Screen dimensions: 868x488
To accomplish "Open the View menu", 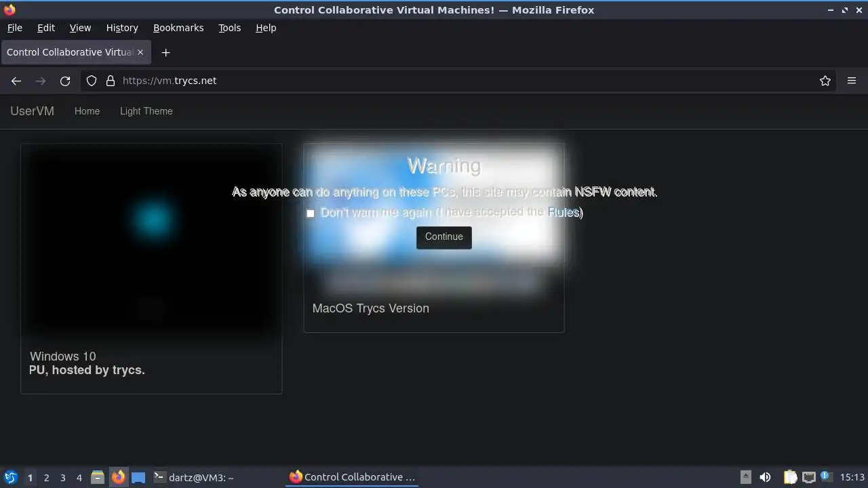I will (x=80, y=28).
